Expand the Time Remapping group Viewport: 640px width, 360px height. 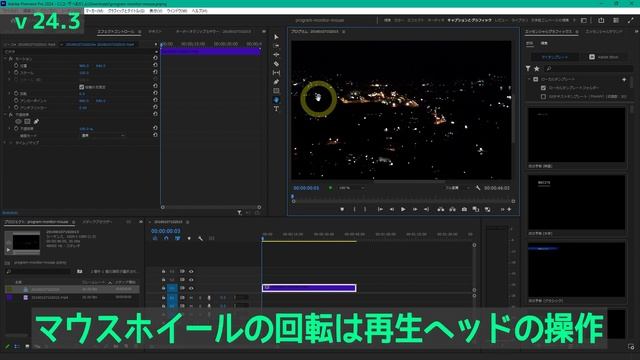coord(5,143)
